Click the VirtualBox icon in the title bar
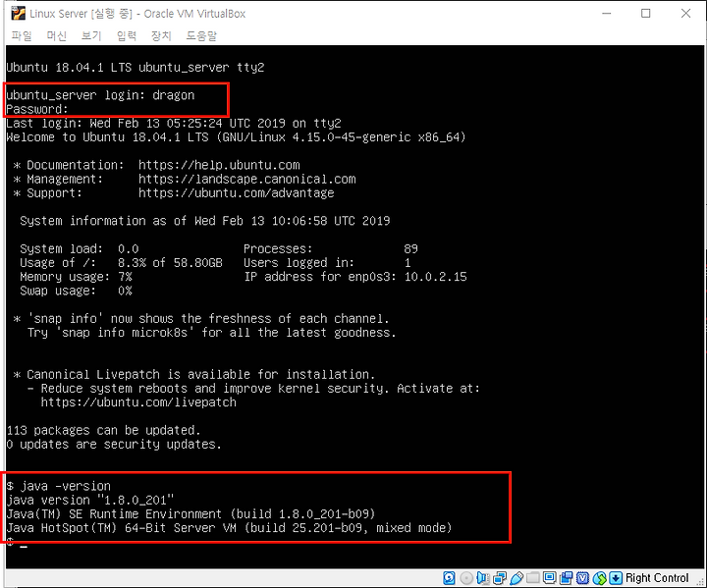 18,14
